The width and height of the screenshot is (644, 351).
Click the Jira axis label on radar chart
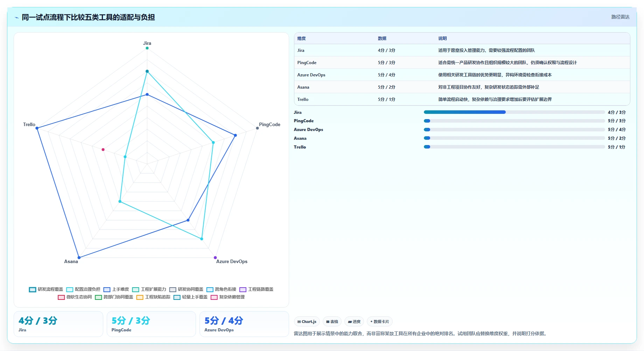pyautogui.click(x=147, y=43)
